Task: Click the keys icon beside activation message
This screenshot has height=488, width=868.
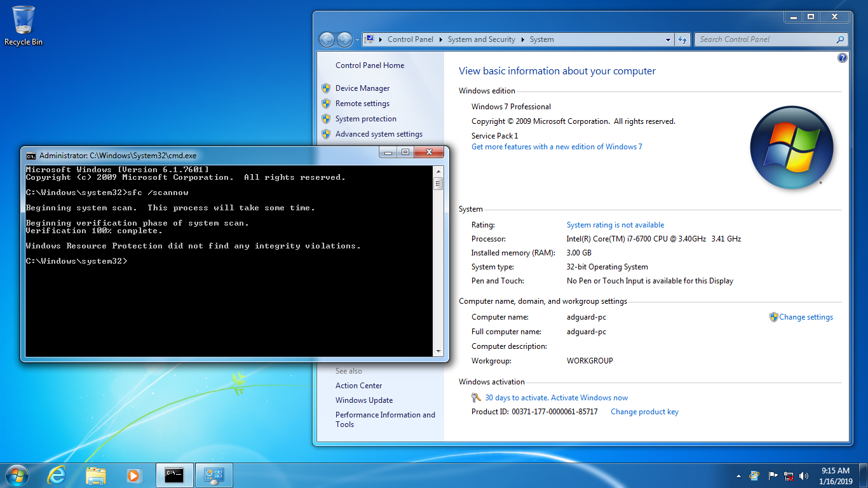Action: pos(477,398)
